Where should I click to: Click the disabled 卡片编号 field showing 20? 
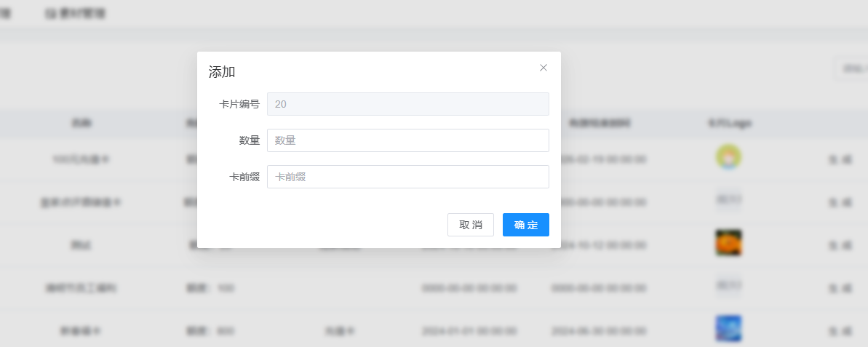[x=407, y=104]
